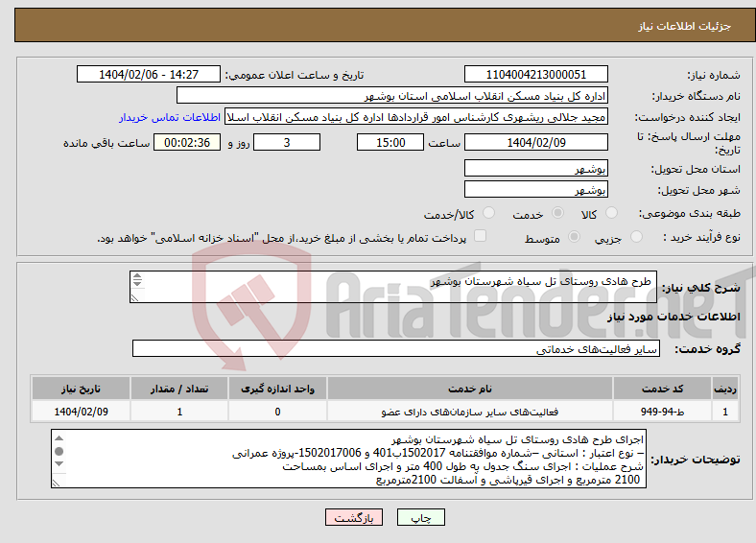Click the response deadline date field 1404/02/09
Screen dimensions: 756x543
point(535,142)
